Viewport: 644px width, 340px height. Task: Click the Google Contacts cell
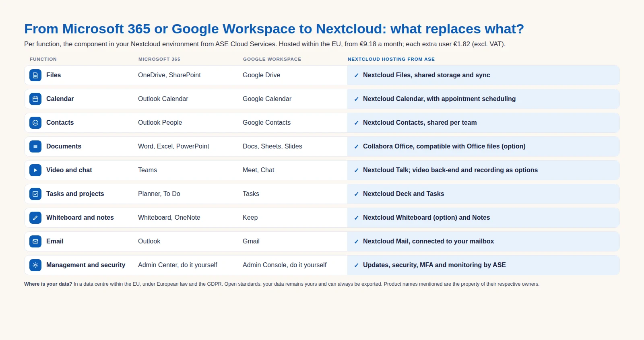pos(266,123)
